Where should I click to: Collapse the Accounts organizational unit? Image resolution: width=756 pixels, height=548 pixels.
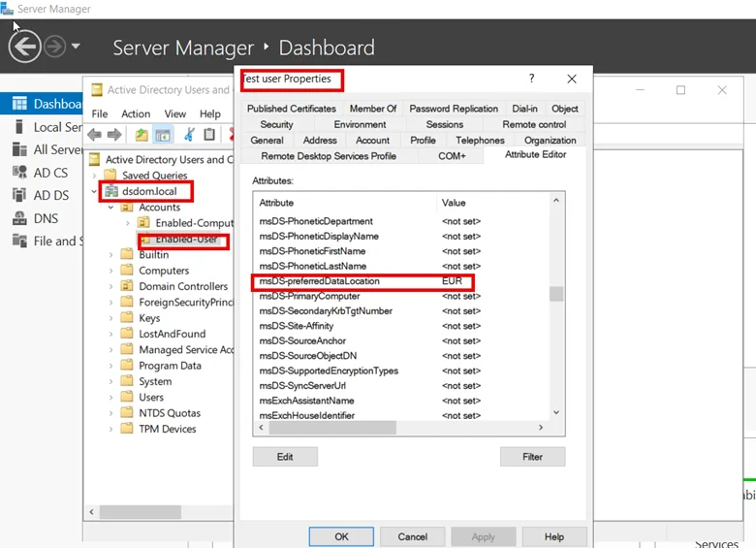pyautogui.click(x=110, y=208)
